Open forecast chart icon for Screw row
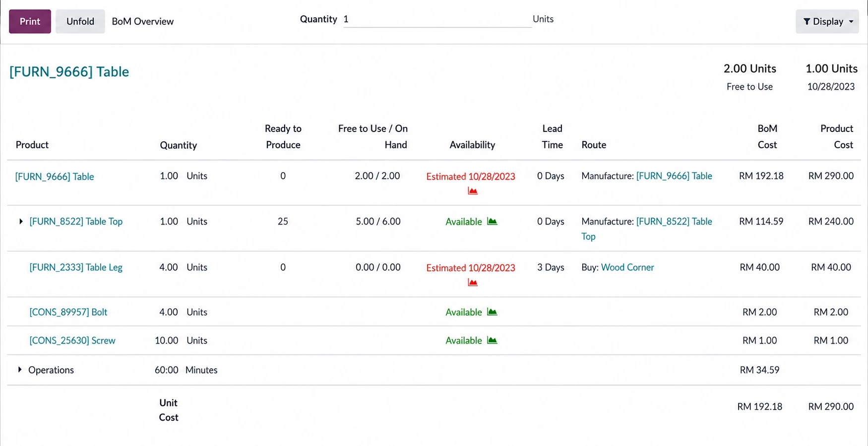 492,340
